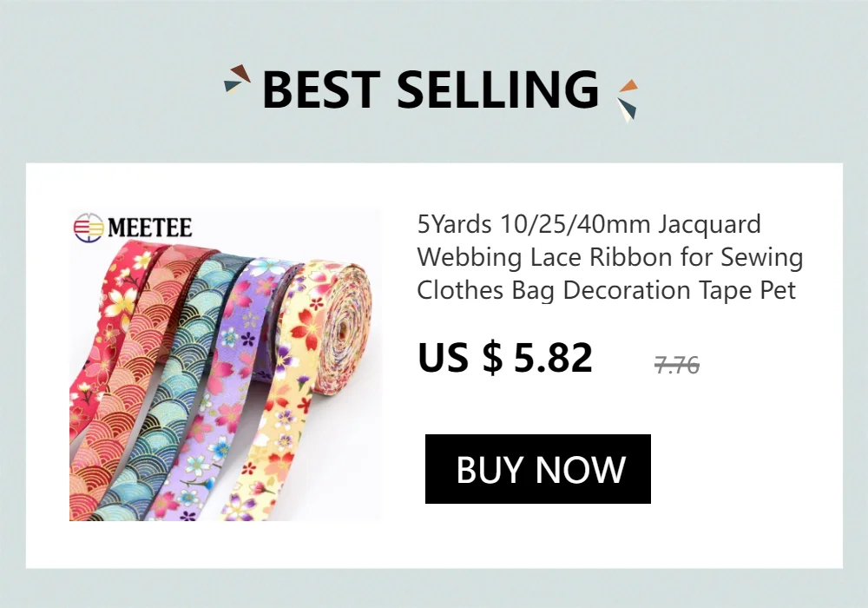The width and height of the screenshot is (868, 608).
Task: Click the MEETEE brand logo icon
Action: 89,228
